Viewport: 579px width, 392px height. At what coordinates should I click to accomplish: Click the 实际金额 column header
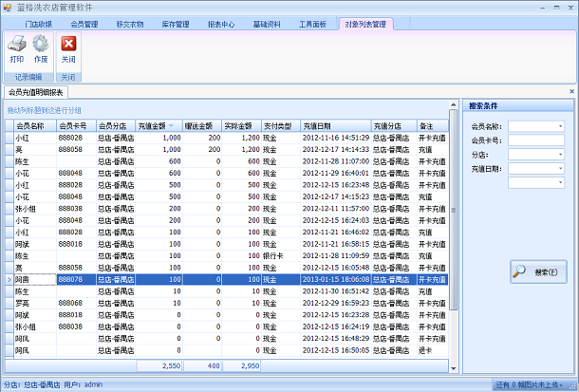tap(241, 126)
